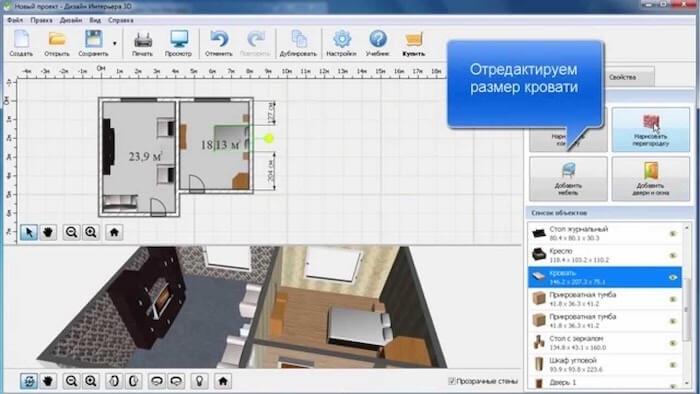700x394 pixels.
Task: Toggle visibility of Кресло object
Action: (673, 255)
